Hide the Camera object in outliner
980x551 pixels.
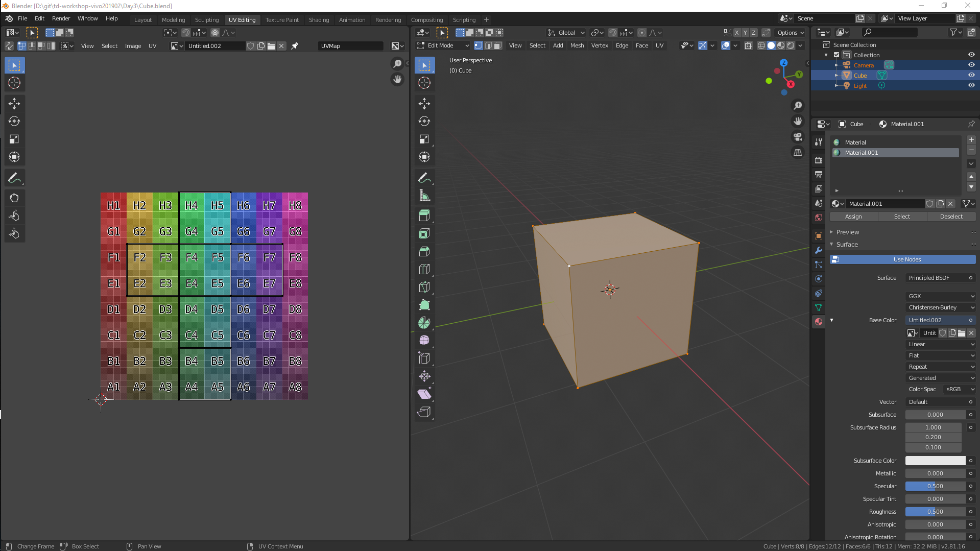point(971,65)
